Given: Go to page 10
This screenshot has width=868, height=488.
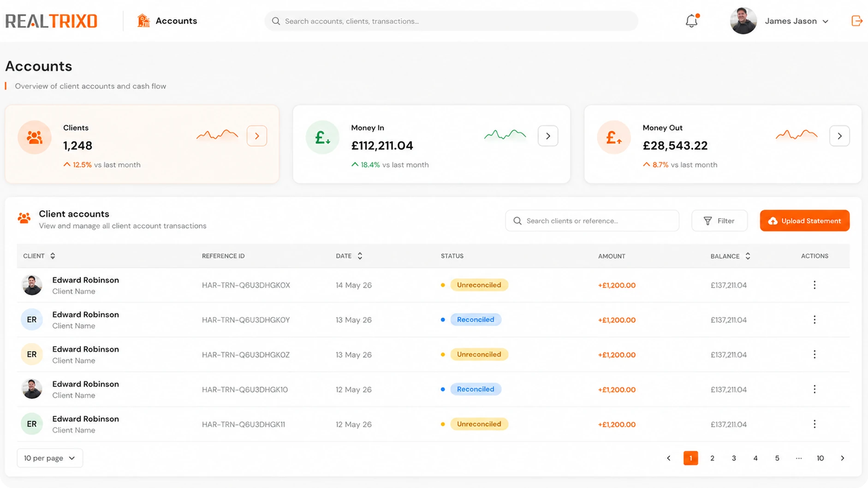Looking at the screenshot, I should point(820,458).
